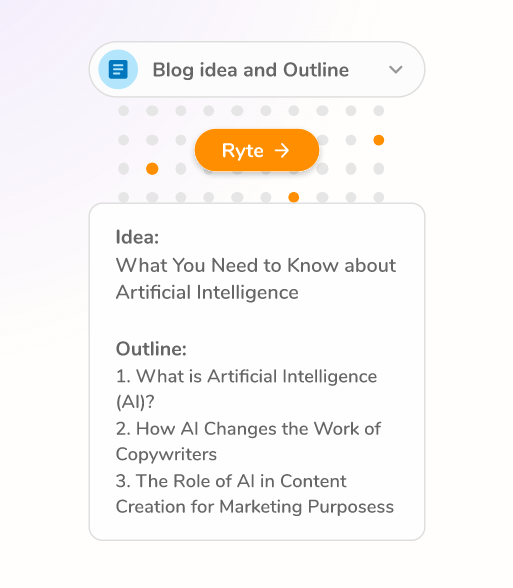513x588 pixels.
Task: Click the blank space between the Idea and Outline sections
Action: click(x=257, y=321)
